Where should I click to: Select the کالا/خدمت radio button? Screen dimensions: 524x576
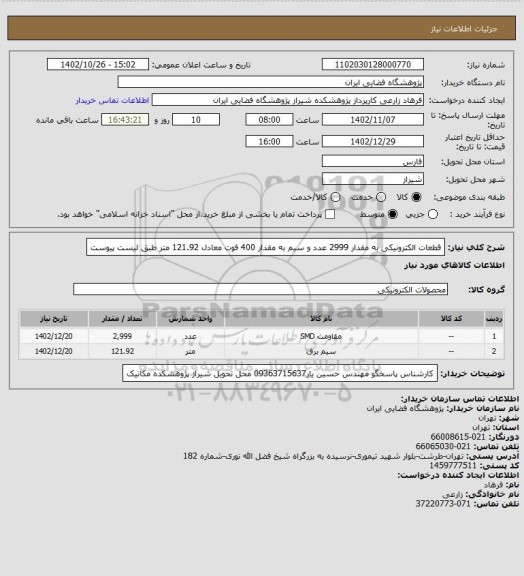tap(335, 197)
